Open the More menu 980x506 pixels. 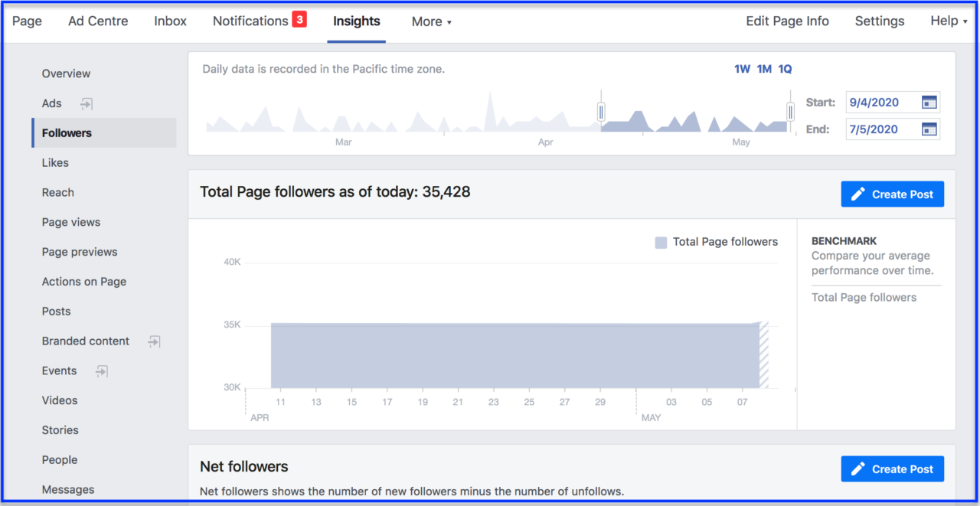pyautogui.click(x=431, y=21)
